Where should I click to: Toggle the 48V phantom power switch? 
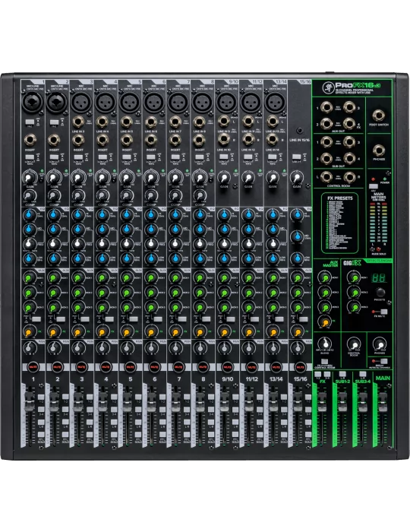pos(374,187)
